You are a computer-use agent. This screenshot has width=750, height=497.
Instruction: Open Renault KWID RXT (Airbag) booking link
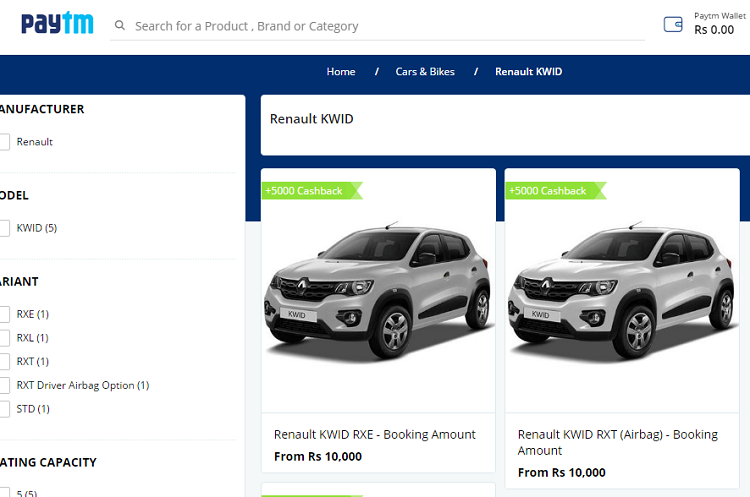[617, 442]
